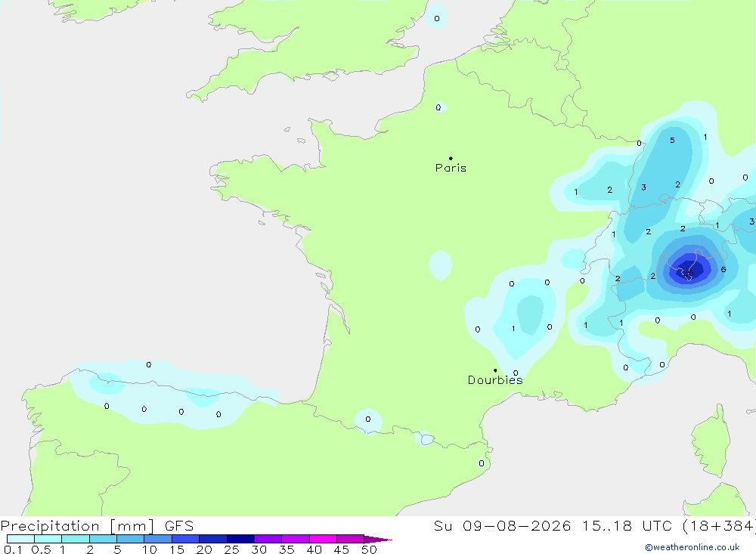Click the above-50 arrow tip of legend

379,540
